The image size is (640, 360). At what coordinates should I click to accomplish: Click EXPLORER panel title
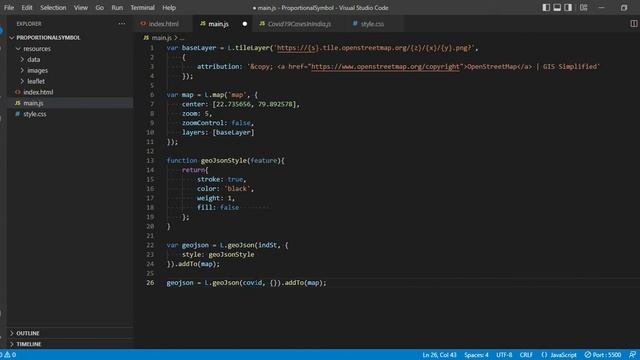(x=29, y=24)
